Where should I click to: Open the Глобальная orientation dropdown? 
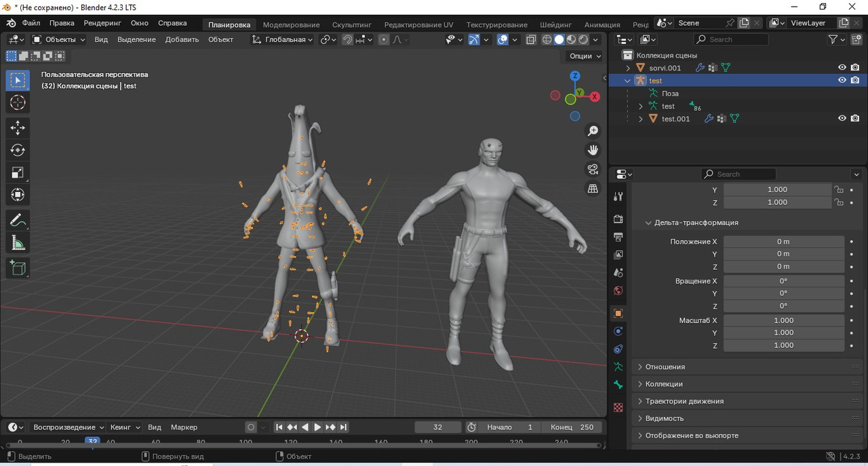pos(282,39)
